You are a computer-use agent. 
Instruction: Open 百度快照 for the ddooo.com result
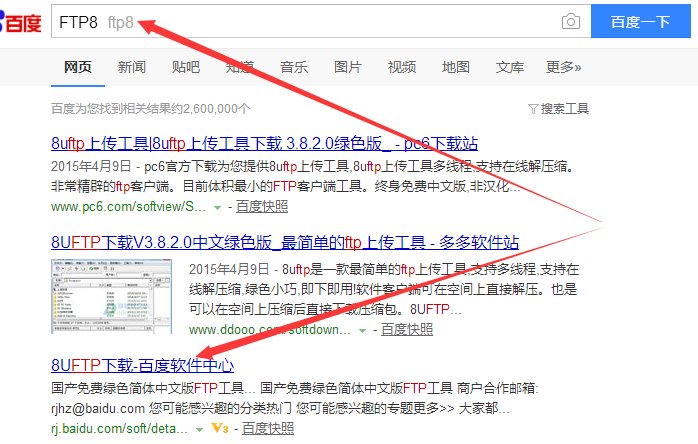coord(407,330)
